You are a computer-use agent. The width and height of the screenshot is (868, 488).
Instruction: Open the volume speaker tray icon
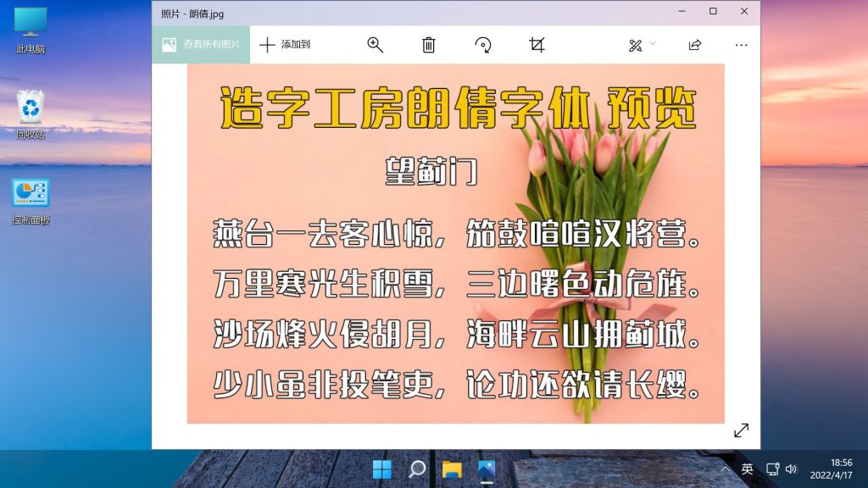tap(791, 469)
